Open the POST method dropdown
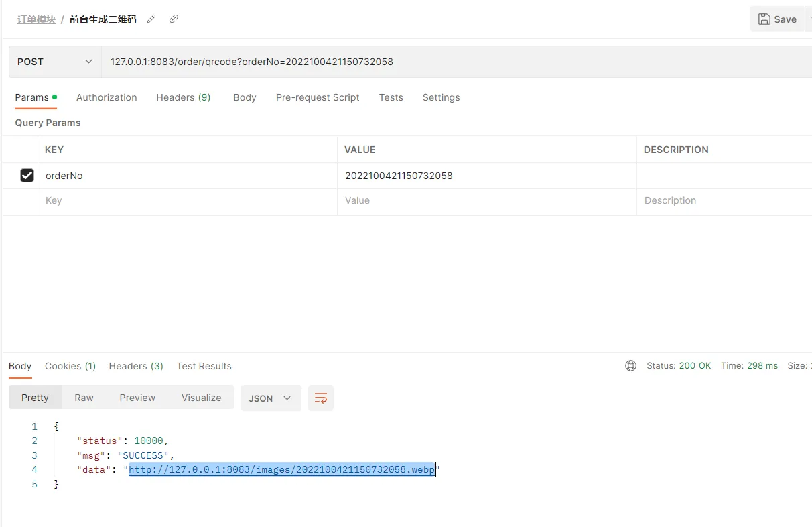Viewport: 812px width, 527px height. [55, 62]
